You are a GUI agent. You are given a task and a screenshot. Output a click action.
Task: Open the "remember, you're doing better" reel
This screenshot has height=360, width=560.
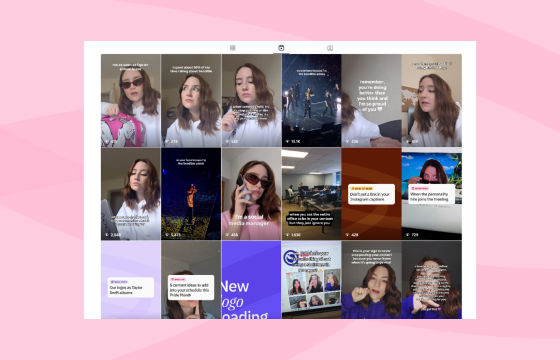(371, 100)
